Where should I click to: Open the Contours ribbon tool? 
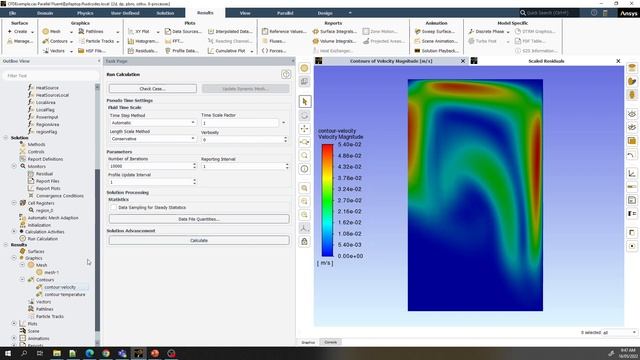point(55,41)
